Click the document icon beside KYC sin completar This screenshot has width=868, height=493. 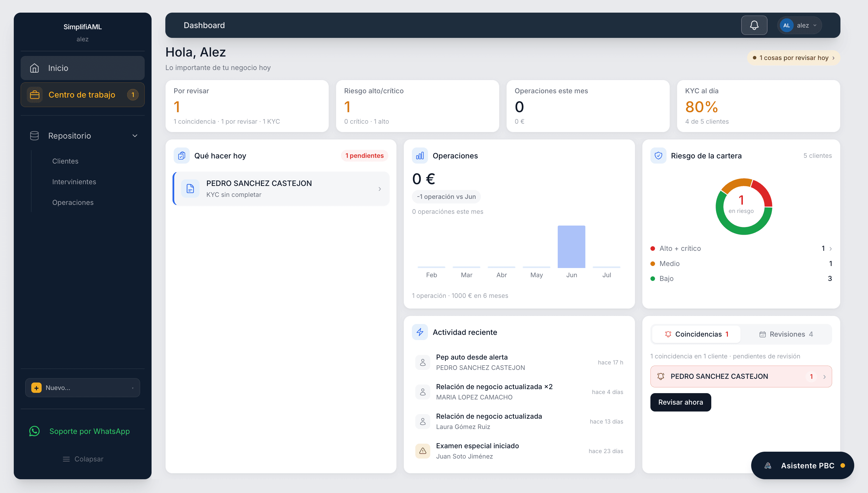click(x=190, y=189)
